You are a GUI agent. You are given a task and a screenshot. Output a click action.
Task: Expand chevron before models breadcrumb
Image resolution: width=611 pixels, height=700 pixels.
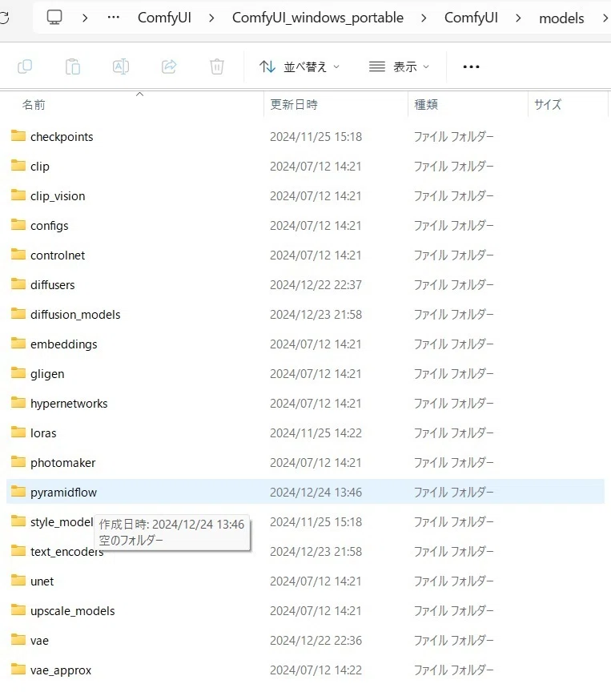click(x=518, y=18)
